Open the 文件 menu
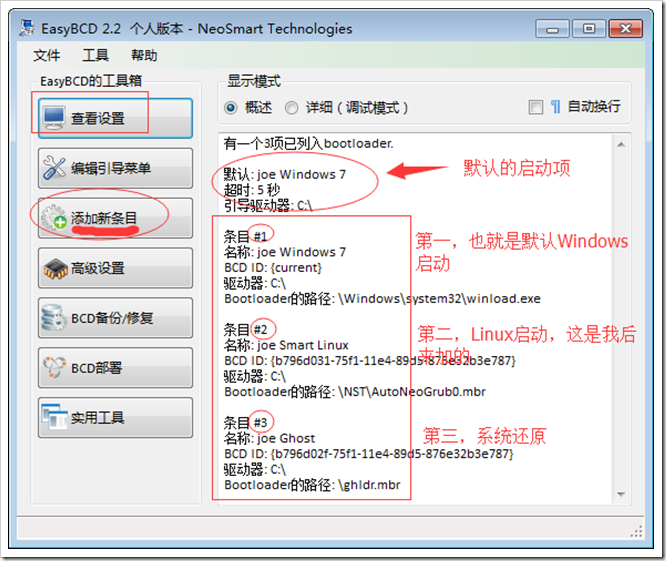This screenshot has width=666, height=561. pyautogui.click(x=47, y=55)
